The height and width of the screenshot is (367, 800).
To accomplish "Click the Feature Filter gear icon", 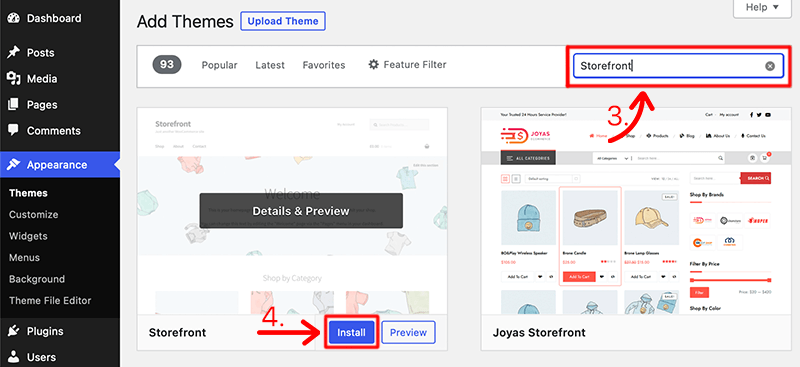I will (x=373, y=64).
